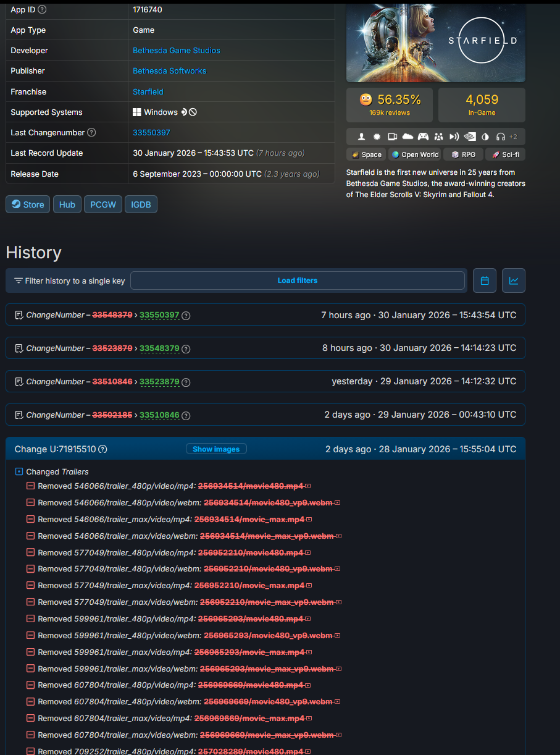
Task: Click the play icon after 607804 movie_max_vp9.webm
Action: click(339, 735)
